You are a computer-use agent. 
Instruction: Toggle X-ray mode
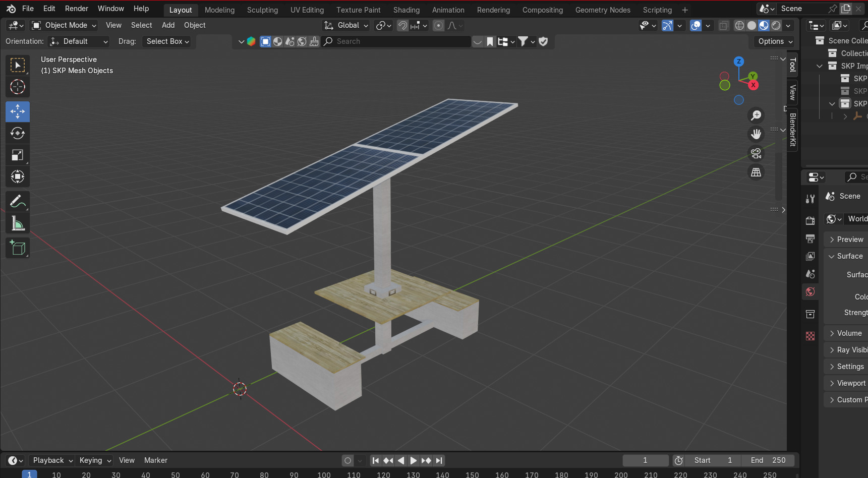[x=724, y=25]
